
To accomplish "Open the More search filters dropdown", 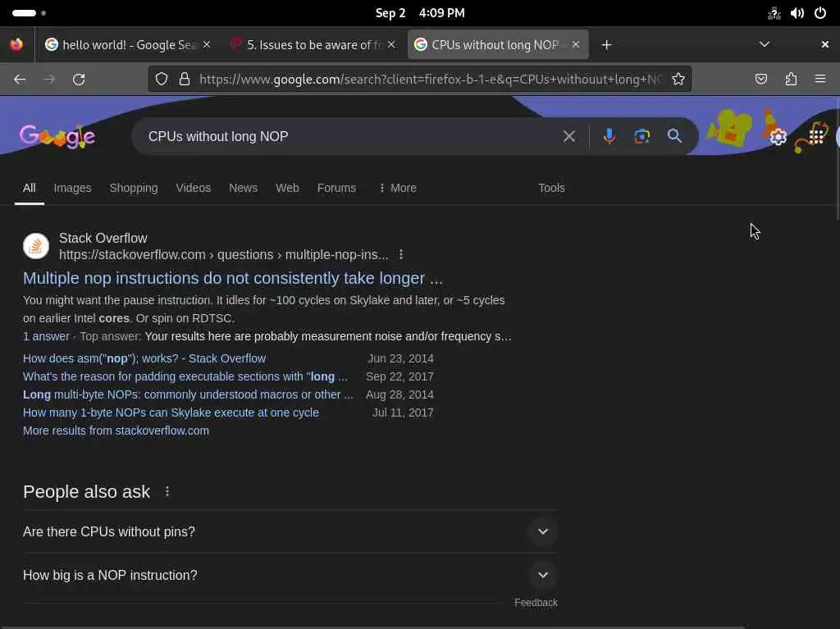I will (x=398, y=188).
